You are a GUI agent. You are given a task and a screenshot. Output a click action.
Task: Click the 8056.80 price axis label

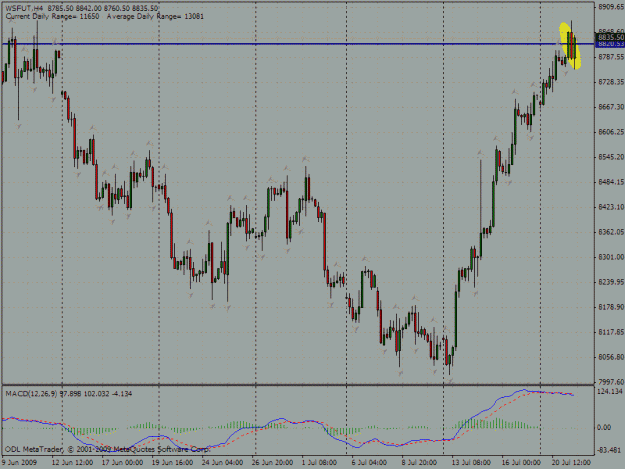pos(611,357)
